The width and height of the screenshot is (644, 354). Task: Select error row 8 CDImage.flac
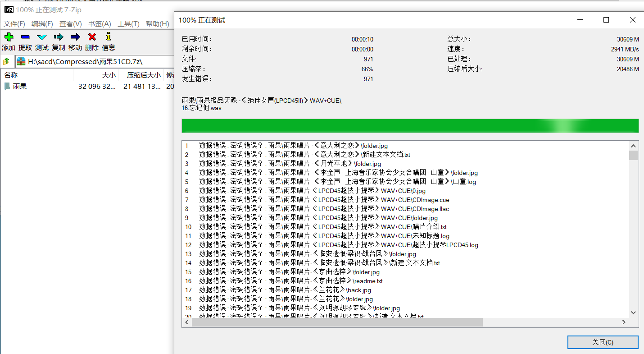tap(405, 209)
